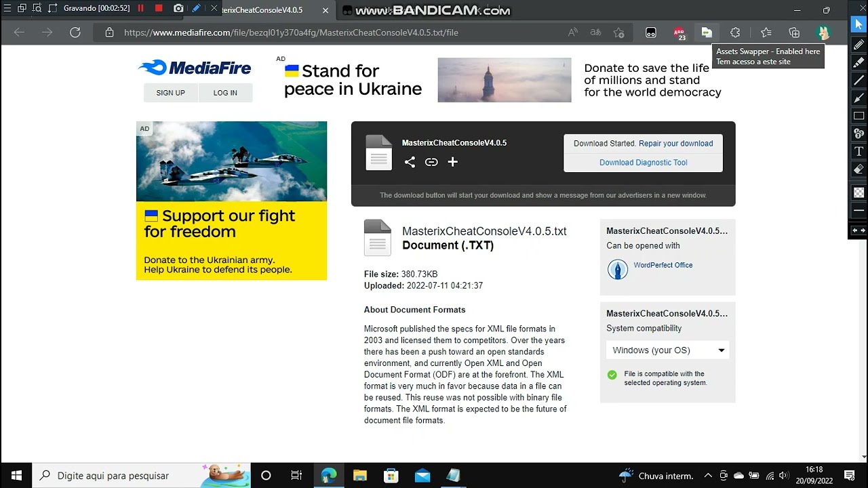Click the SIGN UP button
Screen dimensions: 868x488
point(171,93)
